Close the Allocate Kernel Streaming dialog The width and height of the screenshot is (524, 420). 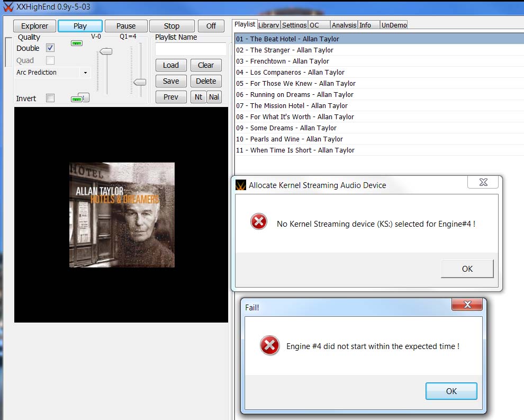point(483,182)
